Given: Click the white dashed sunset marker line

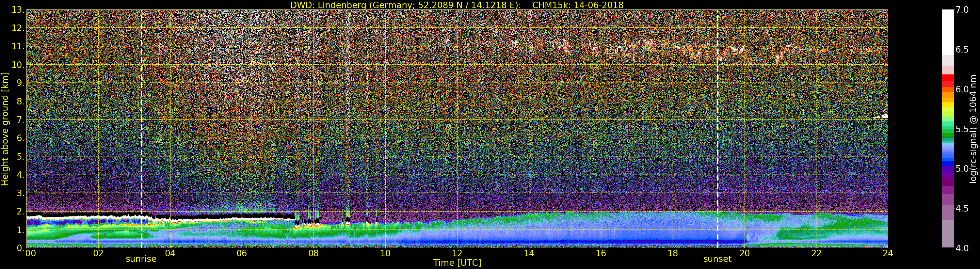Looking at the screenshot, I should pyautogui.click(x=717, y=129).
